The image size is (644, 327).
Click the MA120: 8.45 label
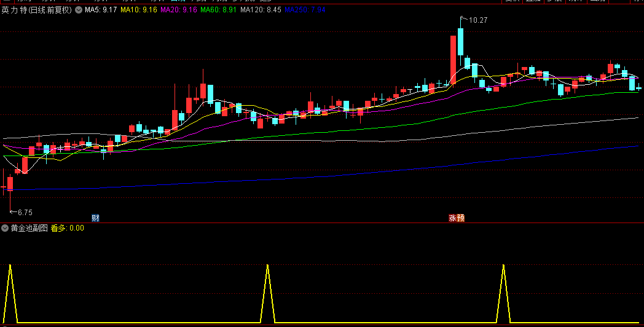click(261, 10)
